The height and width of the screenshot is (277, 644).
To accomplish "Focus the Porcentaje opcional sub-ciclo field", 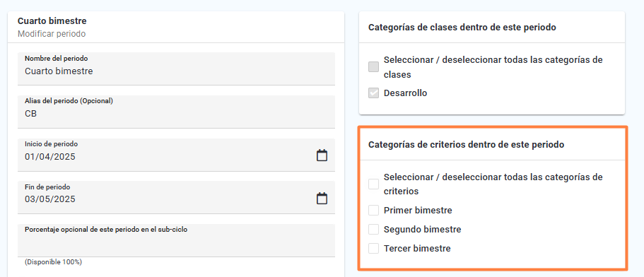I will [176, 240].
